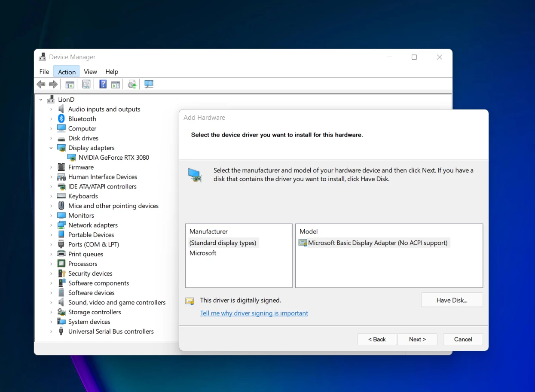Open 'Tell me why driver signing is important' link

[254, 313]
